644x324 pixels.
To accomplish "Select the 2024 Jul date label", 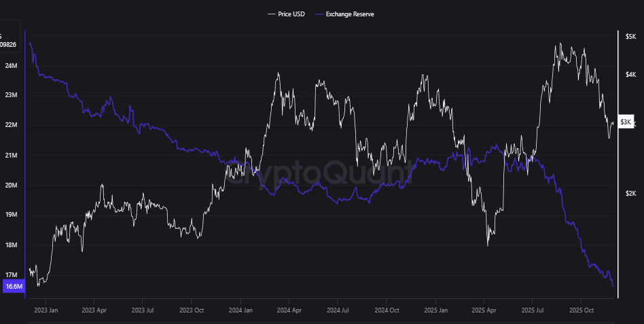I will pos(338,309).
